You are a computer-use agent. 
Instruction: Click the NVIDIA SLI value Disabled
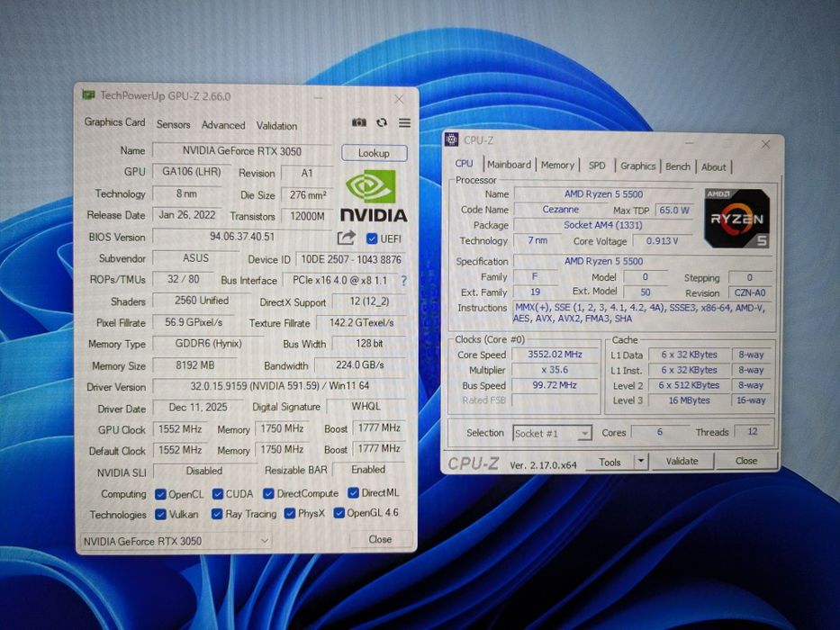[204, 471]
